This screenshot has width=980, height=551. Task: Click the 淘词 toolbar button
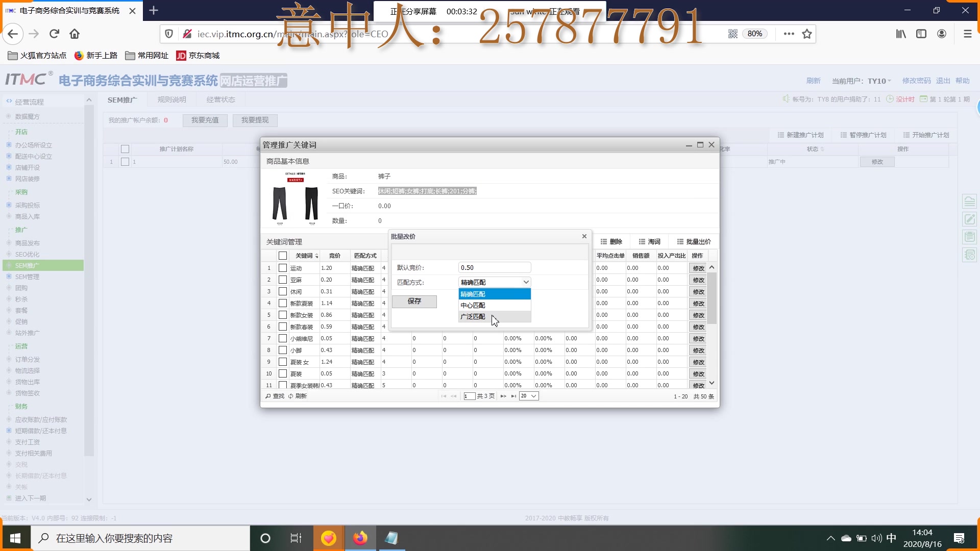(x=650, y=242)
